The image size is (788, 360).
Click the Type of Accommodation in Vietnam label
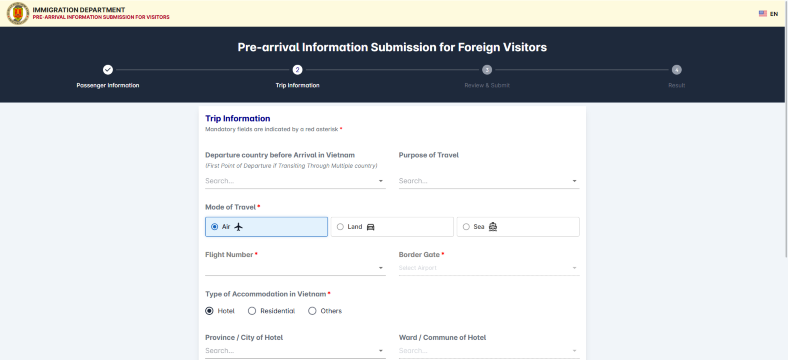click(265, 294)
